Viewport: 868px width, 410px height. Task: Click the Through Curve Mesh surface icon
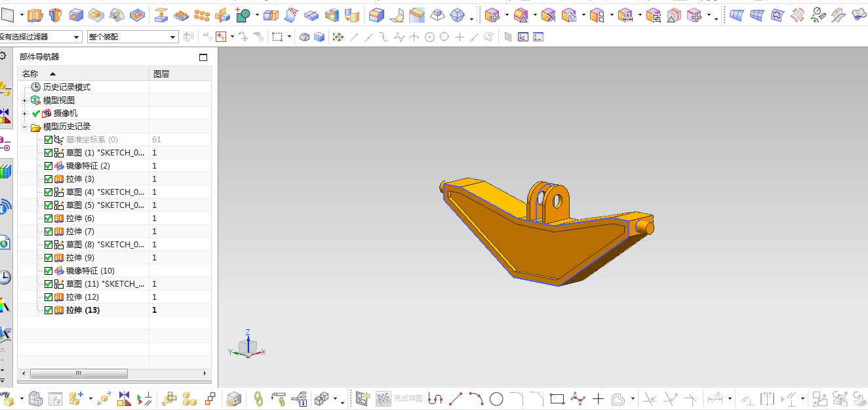757,14
